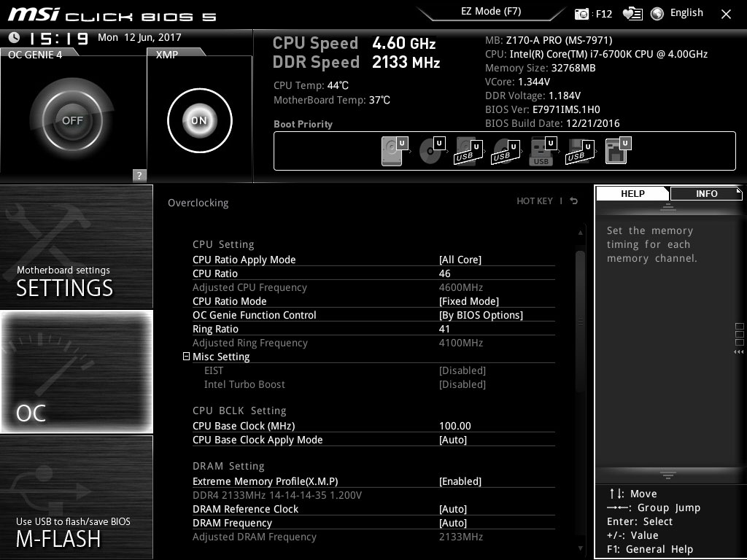Viewport: 747px width, 560px height.
Task: Click the scroll-down arrow of settings list
Action: [x=580, y=548]
